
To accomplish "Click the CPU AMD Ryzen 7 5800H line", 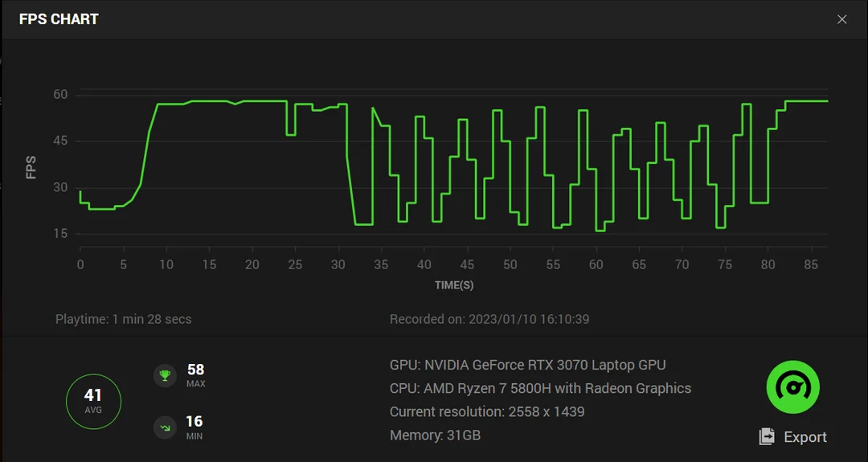I will tap(540, 388).
